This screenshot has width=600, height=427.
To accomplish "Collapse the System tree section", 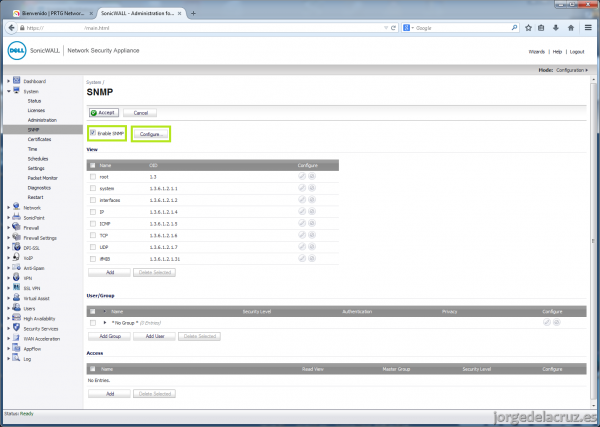I will 8,91.
